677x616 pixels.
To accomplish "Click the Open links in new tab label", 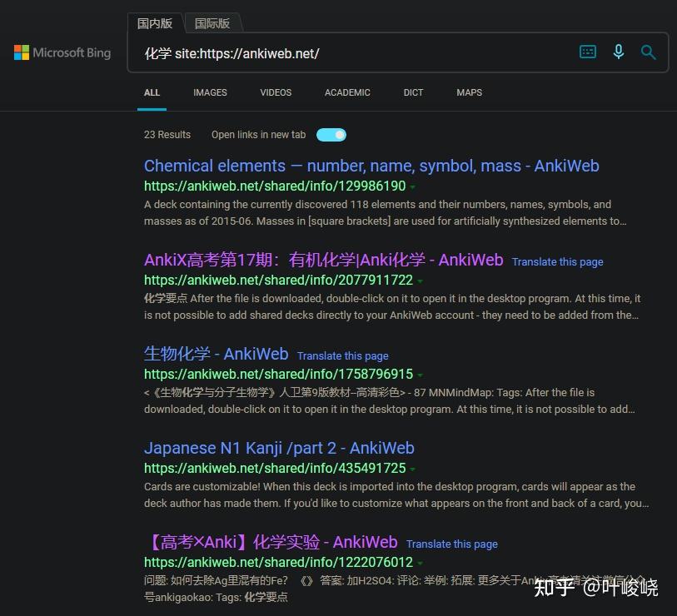I will point(259,135).
